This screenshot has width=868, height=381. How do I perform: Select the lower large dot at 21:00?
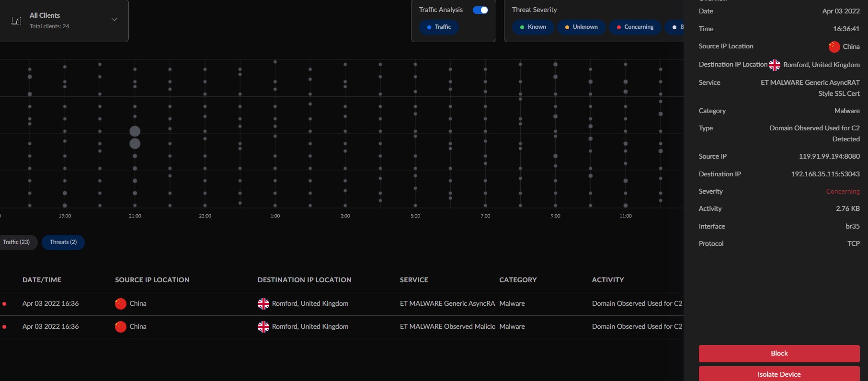[x=135, y=144]
